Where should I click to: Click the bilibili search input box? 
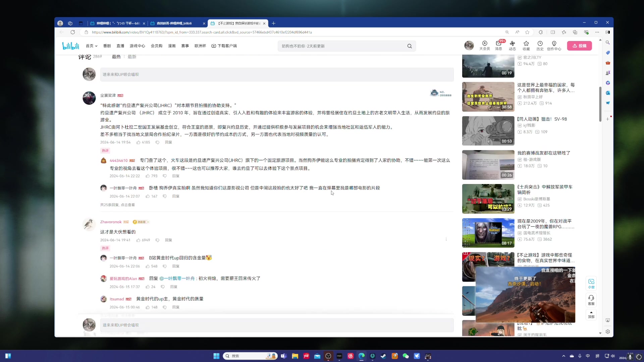click(x=342, y=46)
